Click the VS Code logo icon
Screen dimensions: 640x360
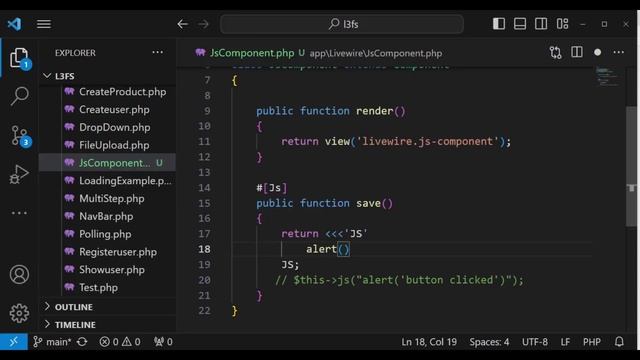coord(14,24)
